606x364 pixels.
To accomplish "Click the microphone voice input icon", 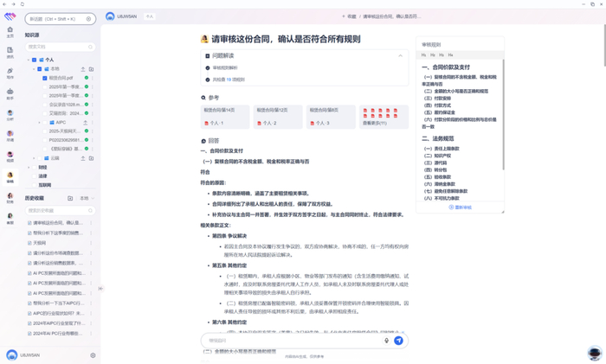I will 386,341.
